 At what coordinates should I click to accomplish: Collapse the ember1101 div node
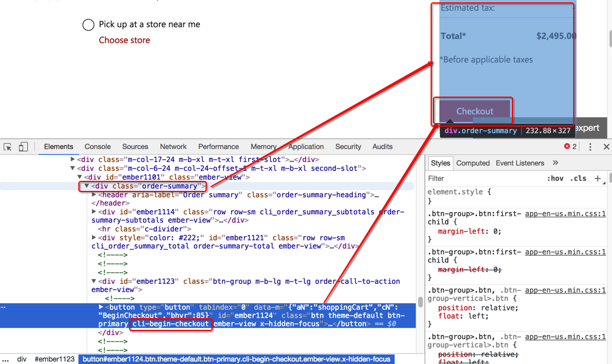click(x=80, y=177)
